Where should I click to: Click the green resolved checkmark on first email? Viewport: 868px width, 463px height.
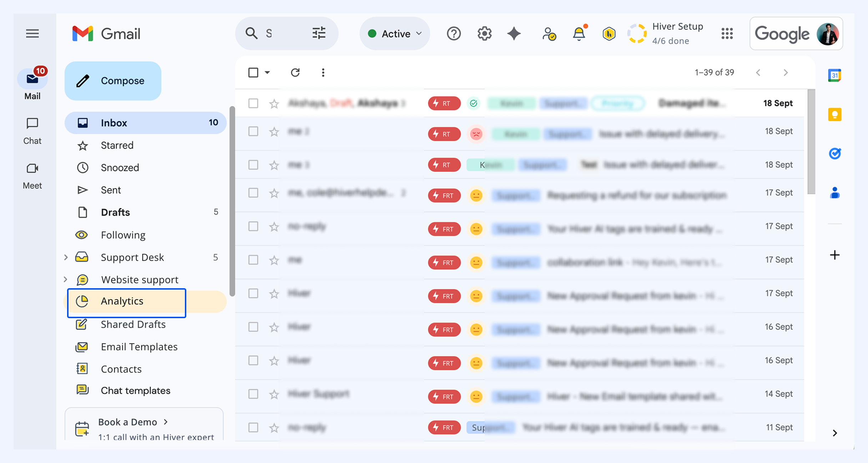(x=474, y=103)
